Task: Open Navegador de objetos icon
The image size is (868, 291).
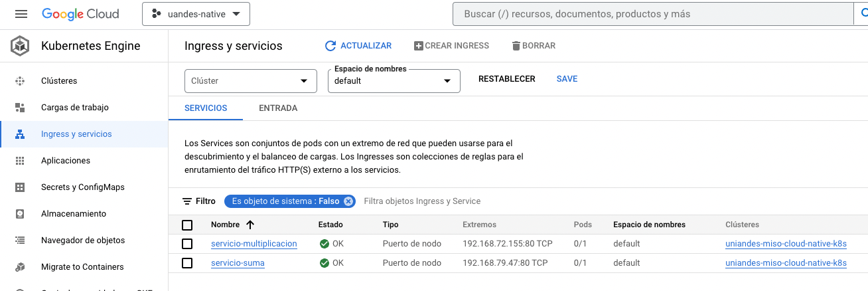Action: [20, 241]
